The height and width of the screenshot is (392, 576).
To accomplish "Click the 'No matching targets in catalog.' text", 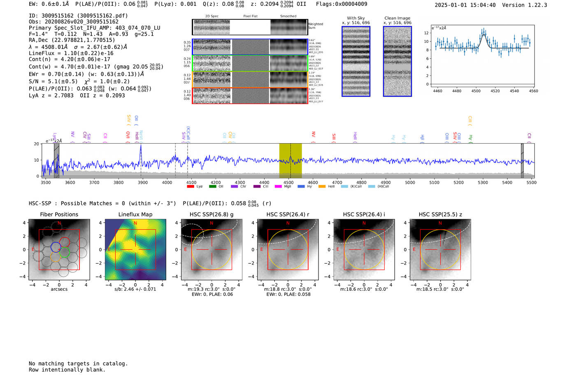I will coord(78,364).
